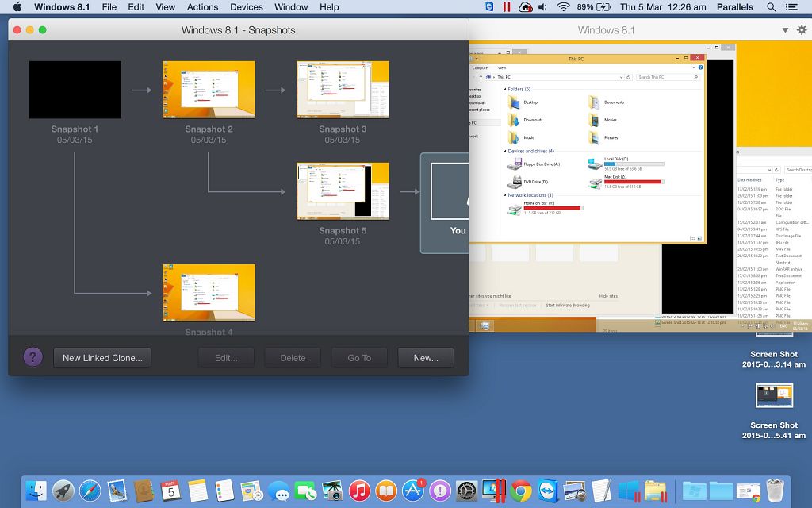Click the TeamViewer menu bar icon
812x508 pixels.
pyautogui.click(x=489, y=7)
